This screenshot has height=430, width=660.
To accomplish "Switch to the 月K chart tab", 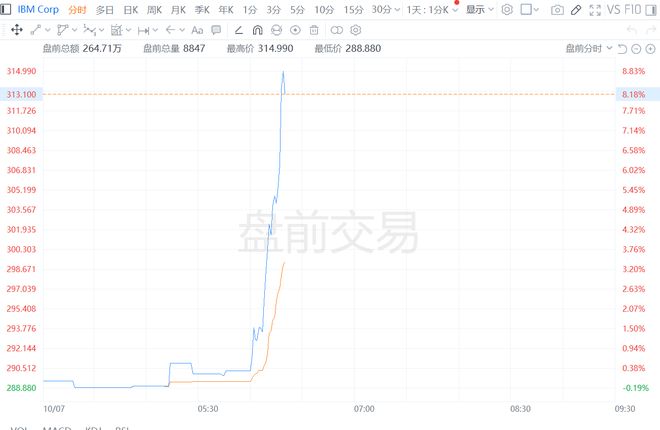I will [x=178, y=10].
